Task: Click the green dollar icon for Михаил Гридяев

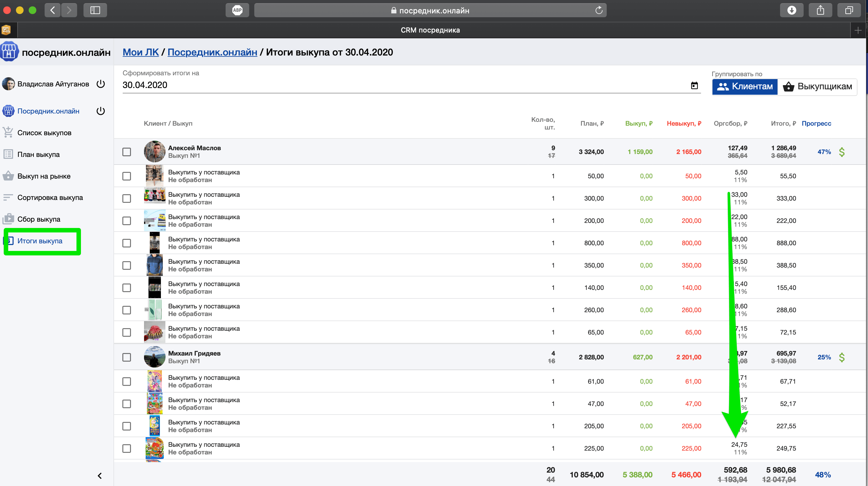Action: click(841, 357)
